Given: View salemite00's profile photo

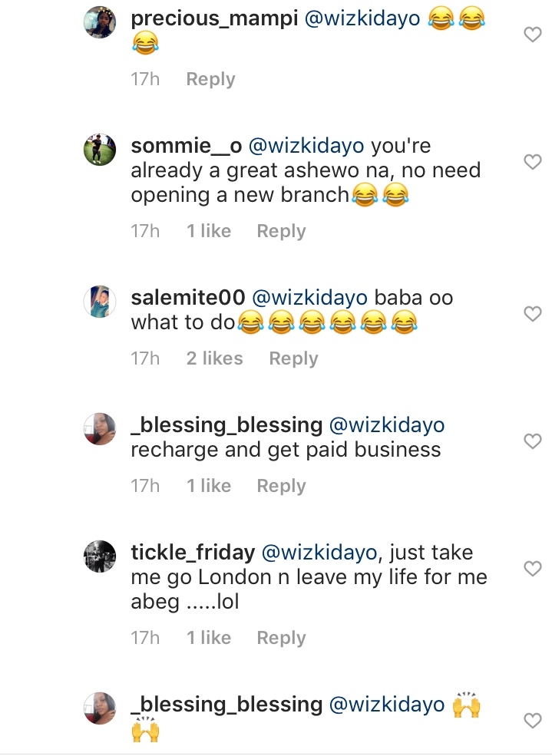Looking at the screenshot, I should 99,301.
